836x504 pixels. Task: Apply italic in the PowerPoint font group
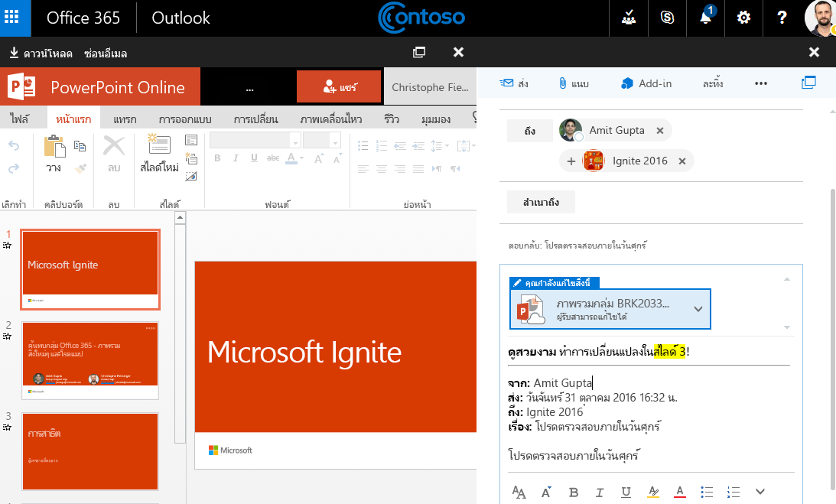pyautogui.click(x=236, y=158)
